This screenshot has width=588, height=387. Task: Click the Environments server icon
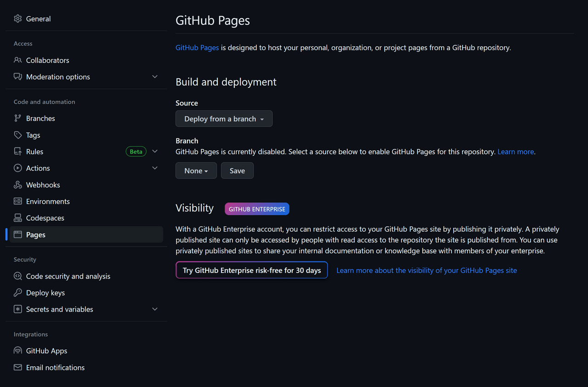point(18,201)
